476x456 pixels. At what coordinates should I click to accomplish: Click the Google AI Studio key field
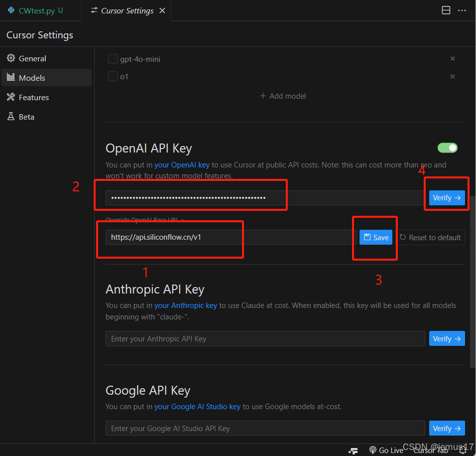265,428
